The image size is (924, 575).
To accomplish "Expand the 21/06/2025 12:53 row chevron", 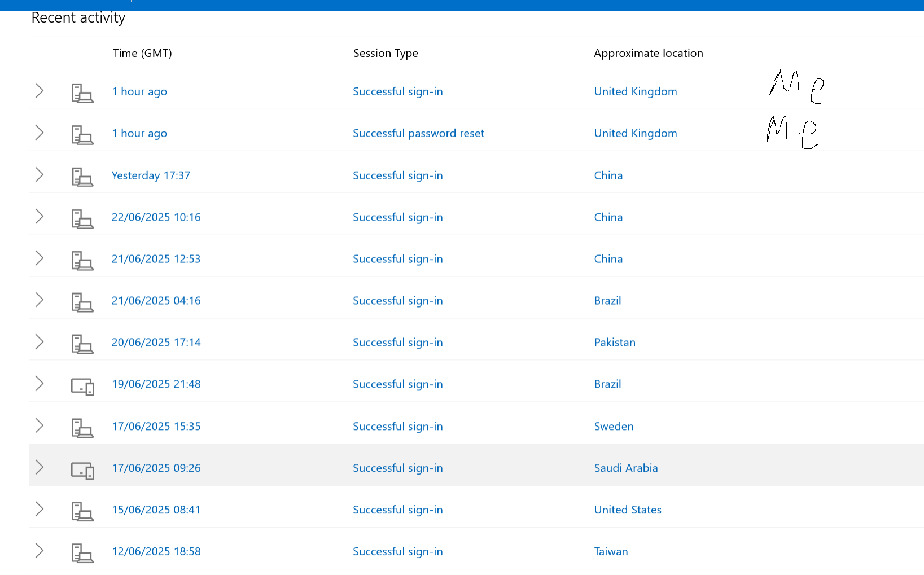I will [x=40, y=258].
